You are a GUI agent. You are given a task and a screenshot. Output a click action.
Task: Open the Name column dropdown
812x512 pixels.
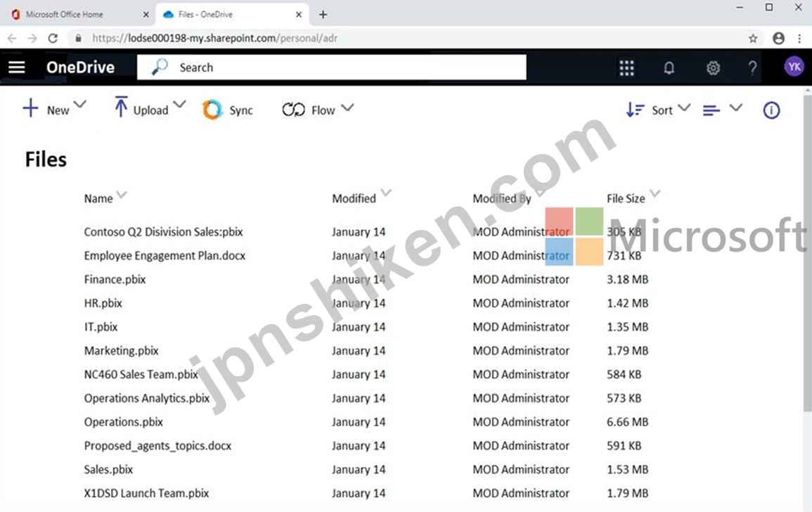click(122, 195)
